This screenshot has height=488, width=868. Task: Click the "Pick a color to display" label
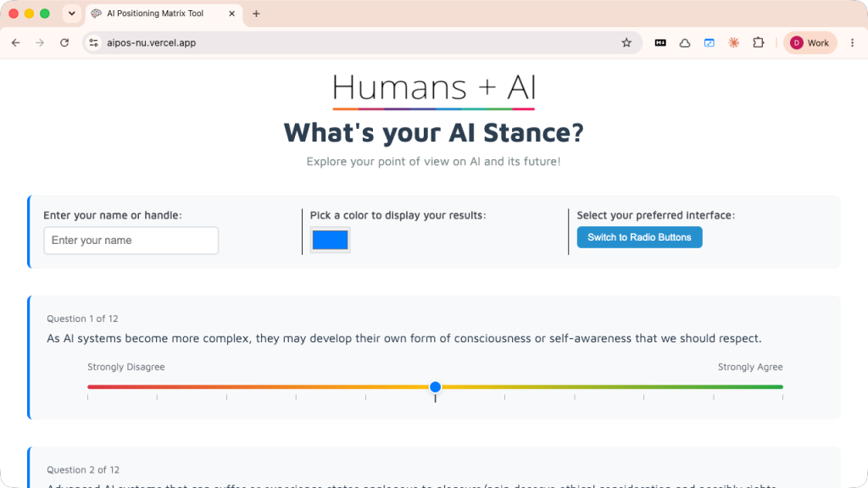[x=398, y=215]
